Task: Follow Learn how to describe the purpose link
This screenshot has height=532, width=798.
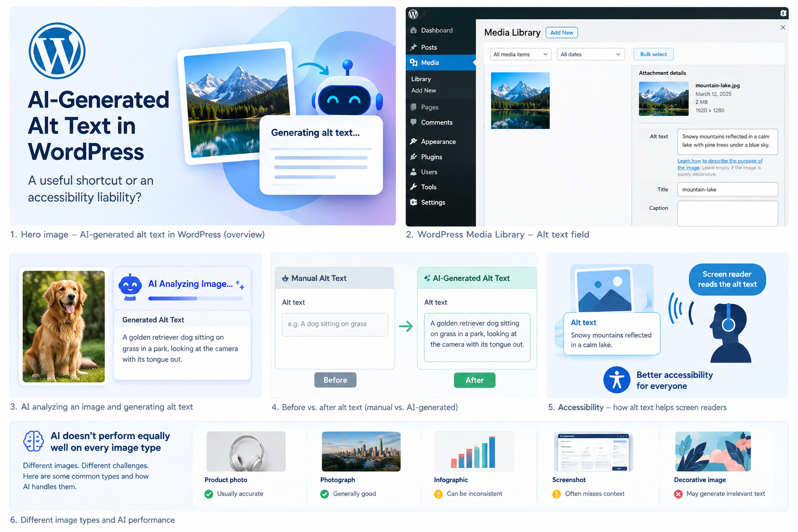Action: click(x=720, y=164)
